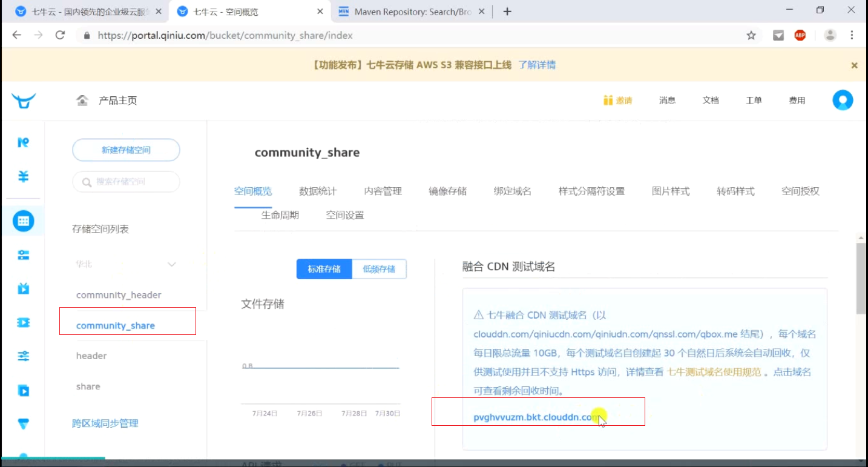Select the first sidebar icon below the logo

(x=23, y=142)
